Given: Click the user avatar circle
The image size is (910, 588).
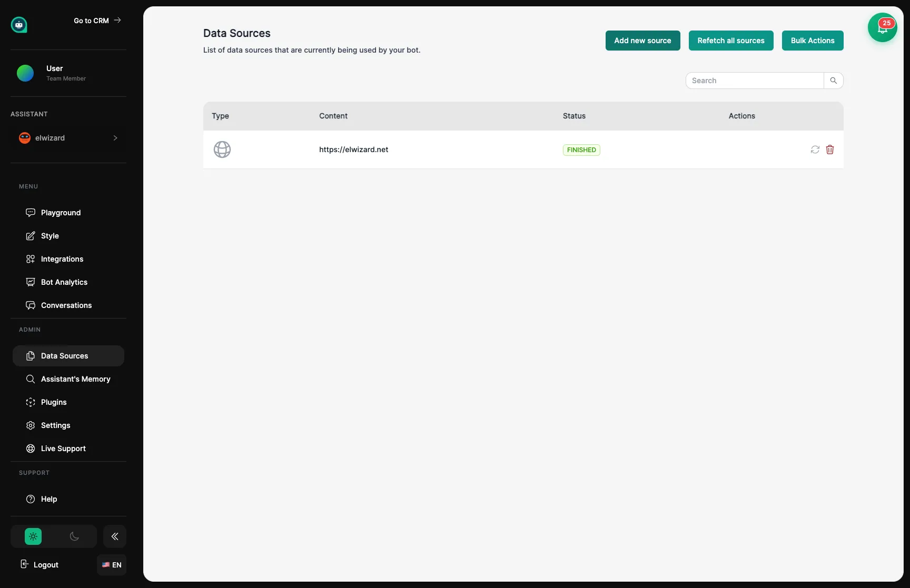Looking at the screenshot, I should 25,73.
